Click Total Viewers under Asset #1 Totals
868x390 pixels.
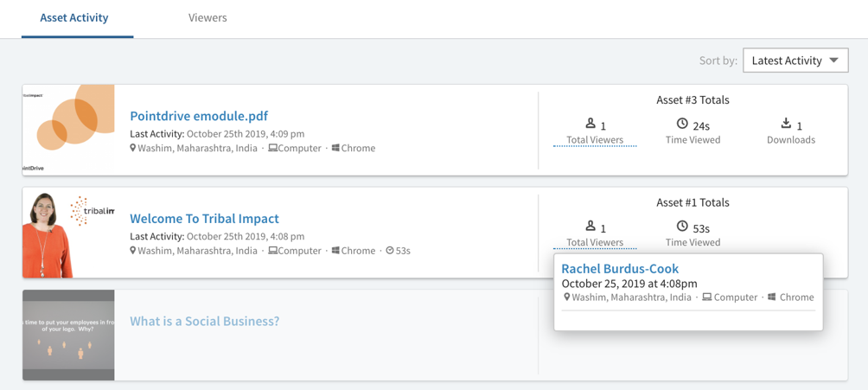coord(595,242)
